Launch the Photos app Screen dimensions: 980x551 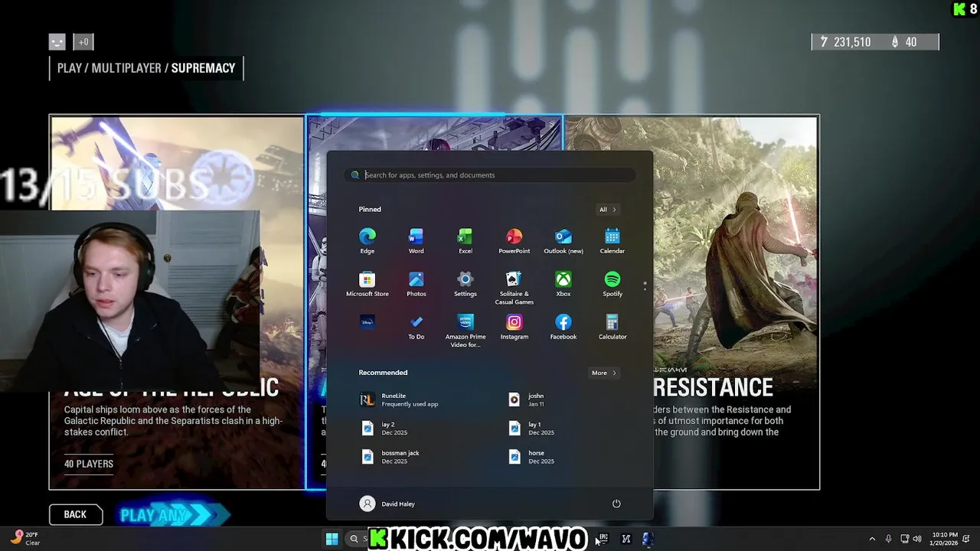[416, 284]
